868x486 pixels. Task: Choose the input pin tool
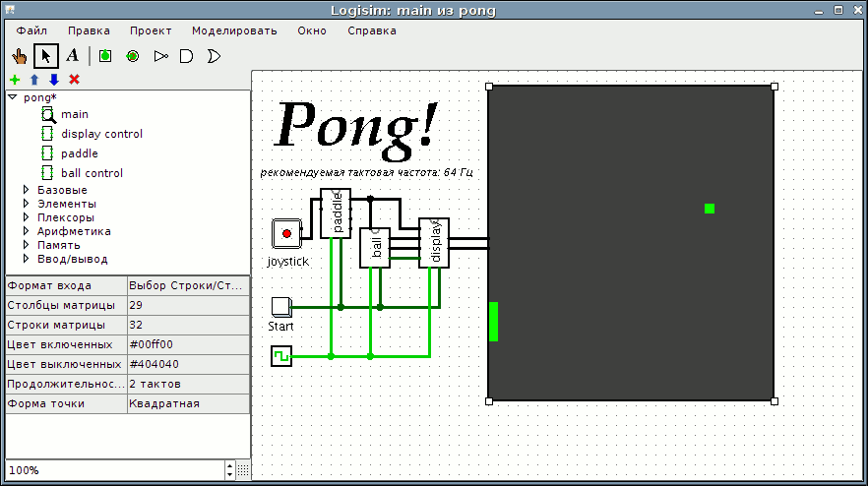(x=105, y=56)
